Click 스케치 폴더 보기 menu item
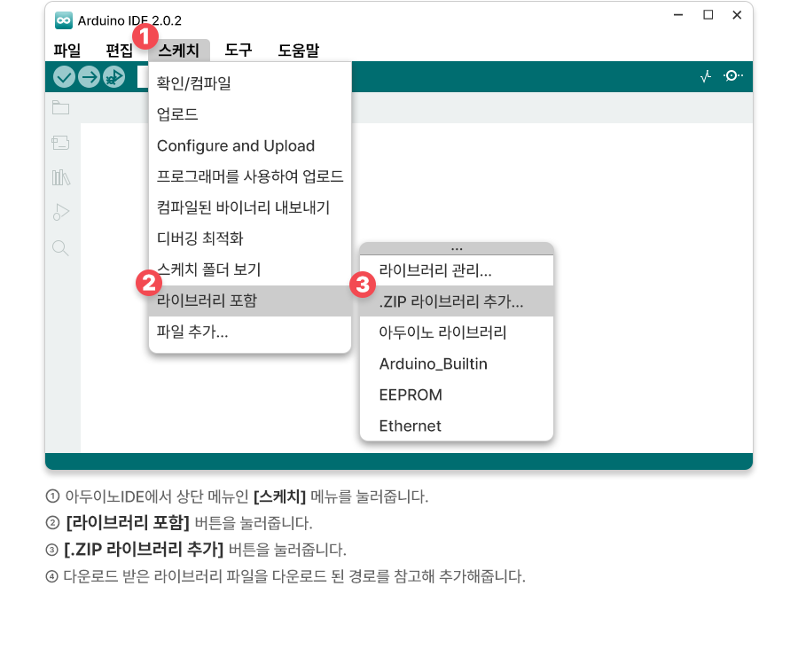This screenshot has height=672, width=798. tap(208, 270)
